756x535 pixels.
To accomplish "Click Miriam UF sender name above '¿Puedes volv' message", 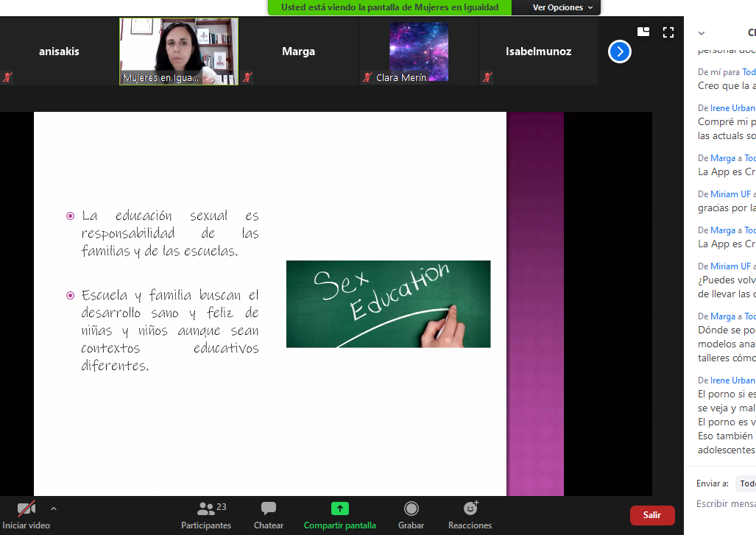I will coord(730,266).
